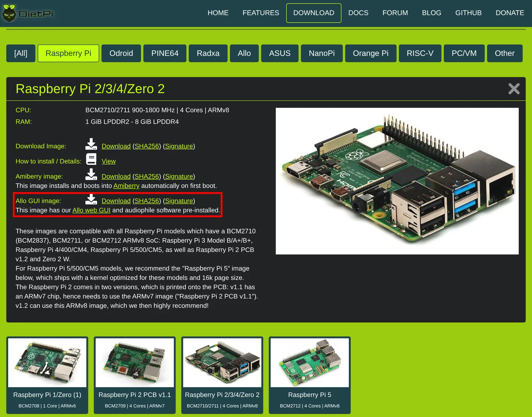Open Signature link for Amiberry image
Image resolution: width=532 pixels, height=417 pixels.
click(x=179, y=176)
